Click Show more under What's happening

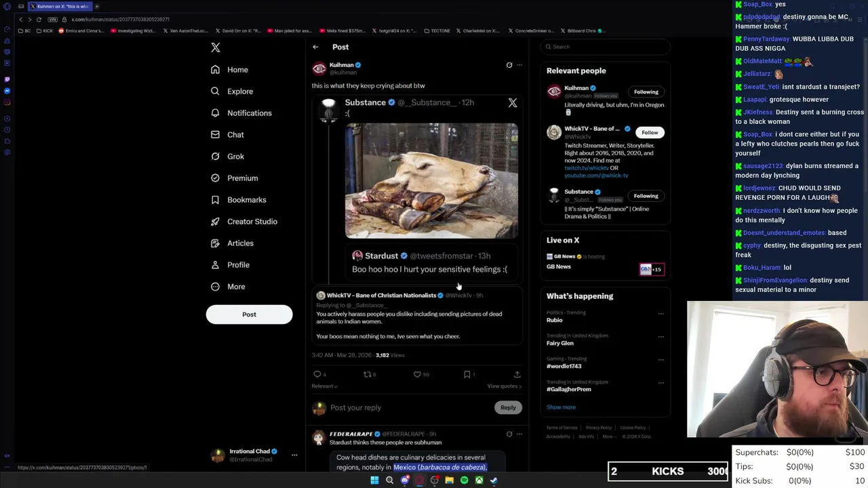pyautogui.click(x=561, y=407)
